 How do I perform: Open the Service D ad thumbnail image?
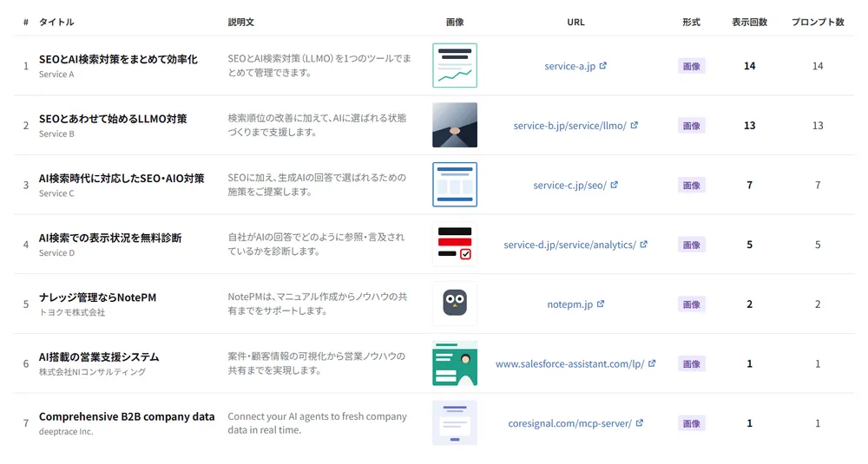point(455,244)
